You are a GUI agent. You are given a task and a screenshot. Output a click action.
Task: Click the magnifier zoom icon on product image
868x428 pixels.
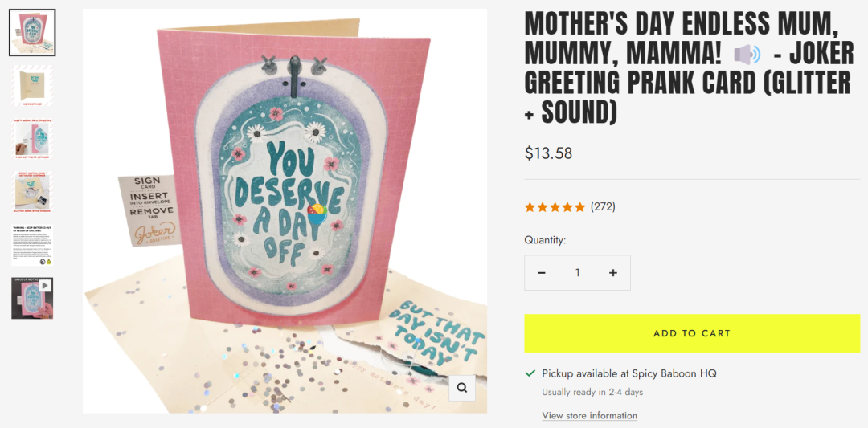click(462, 388)
